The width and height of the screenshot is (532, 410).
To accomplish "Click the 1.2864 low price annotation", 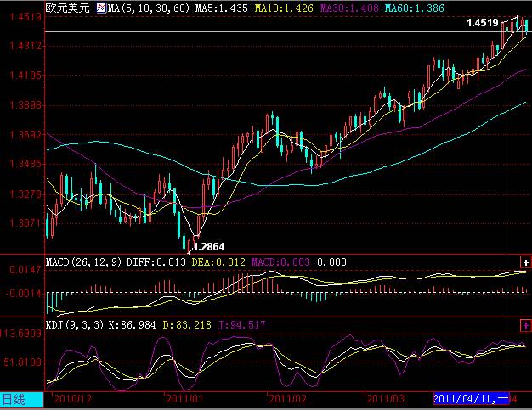I will point(209,247).
